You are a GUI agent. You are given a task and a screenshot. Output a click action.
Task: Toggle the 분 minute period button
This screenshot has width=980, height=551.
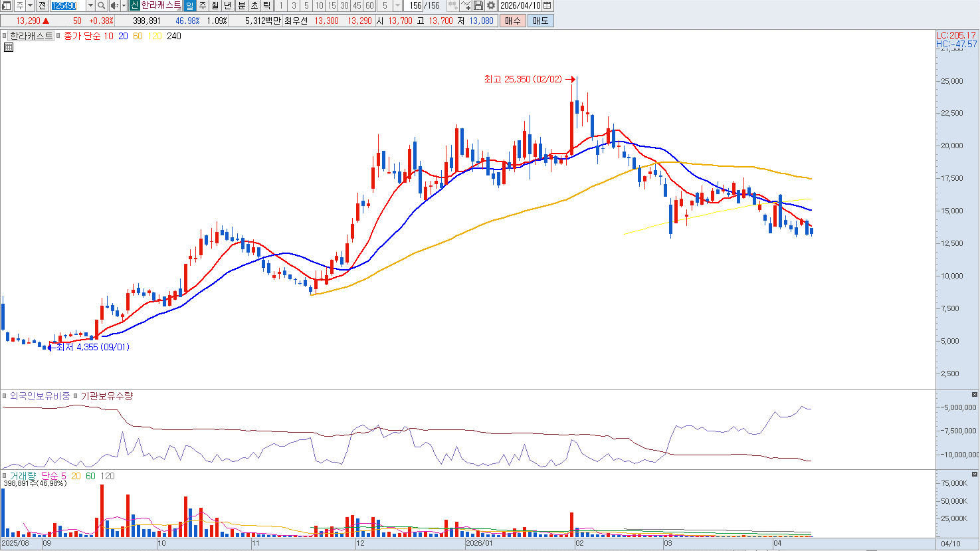click(241, 5)
